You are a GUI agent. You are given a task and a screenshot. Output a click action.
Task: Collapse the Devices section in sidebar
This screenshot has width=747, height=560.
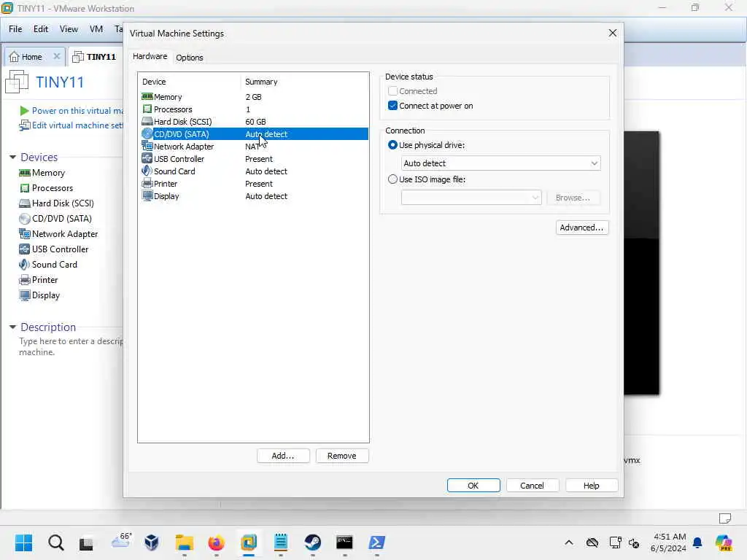pos(13,157)
